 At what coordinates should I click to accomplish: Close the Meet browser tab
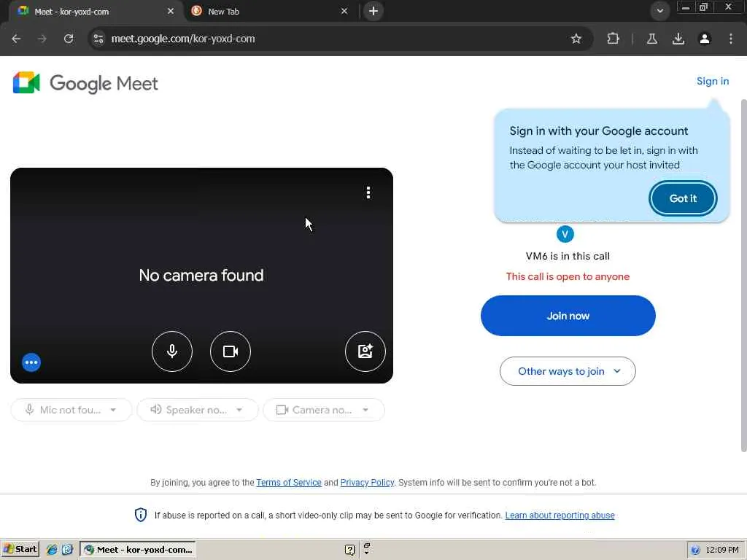click(x=171, y=11)
